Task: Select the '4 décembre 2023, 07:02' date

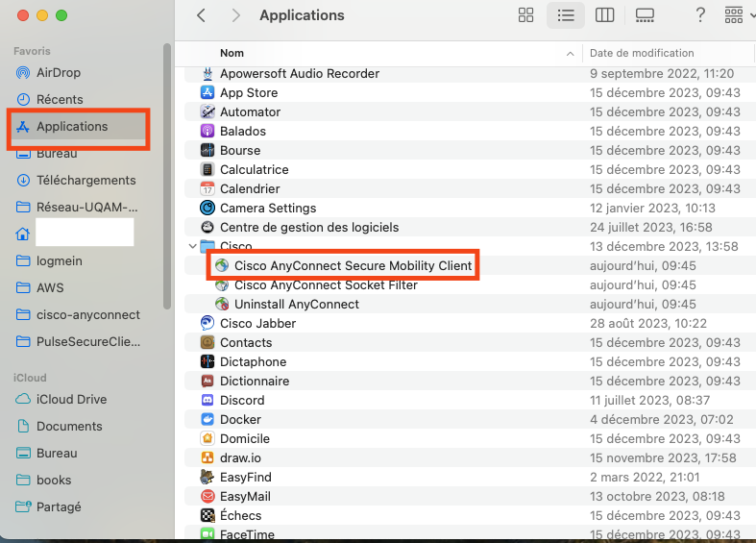Action: 662,420
